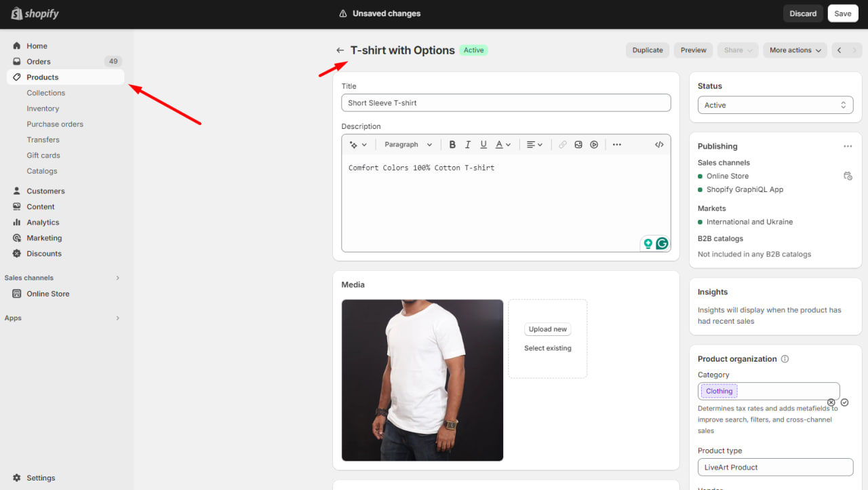Go to the previous product arrow
The height and width of the screenshot is (490, 868).
point(840,50)
